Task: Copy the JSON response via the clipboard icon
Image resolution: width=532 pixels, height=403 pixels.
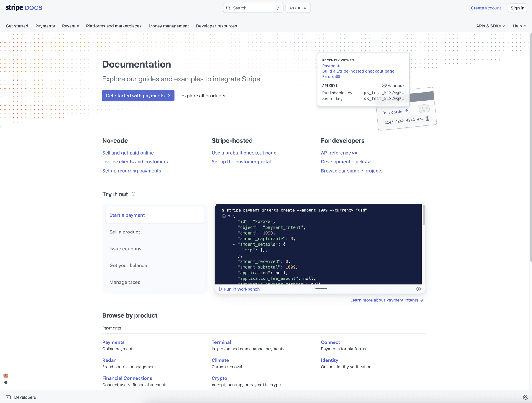Action: click(224, 216)
